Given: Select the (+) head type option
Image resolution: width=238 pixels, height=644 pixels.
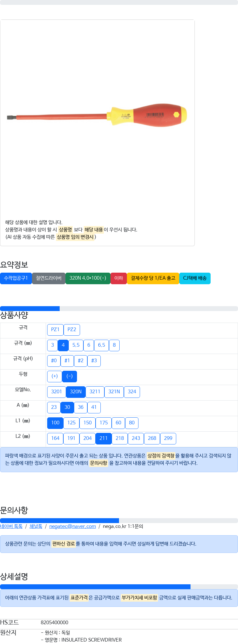Looking at the screenshot, I should 54,376.
